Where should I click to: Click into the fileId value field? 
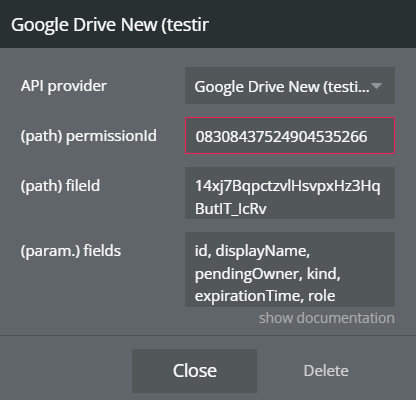tap(290, 193)
